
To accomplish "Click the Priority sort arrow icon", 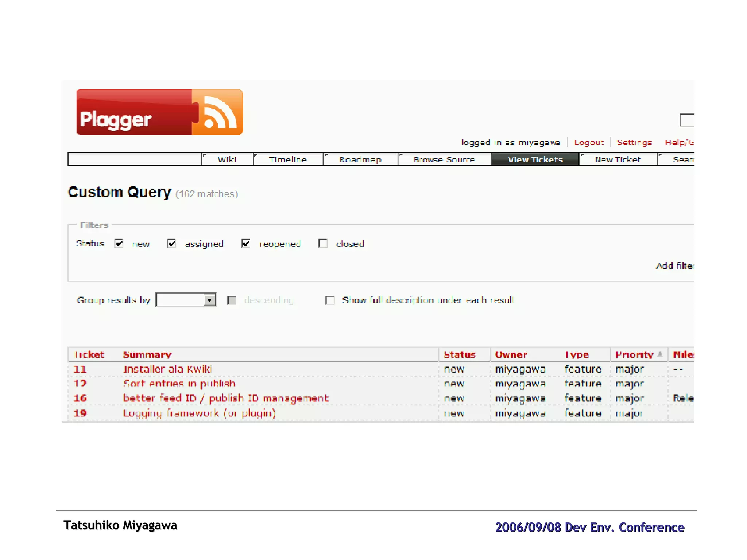I will pos(659,354).
